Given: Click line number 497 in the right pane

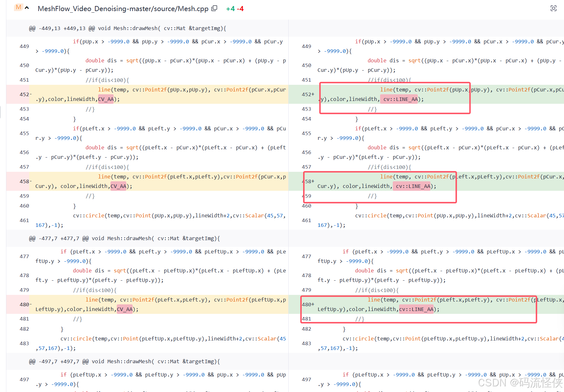Looking at the screenshot, I should click(x=306, y=379).
